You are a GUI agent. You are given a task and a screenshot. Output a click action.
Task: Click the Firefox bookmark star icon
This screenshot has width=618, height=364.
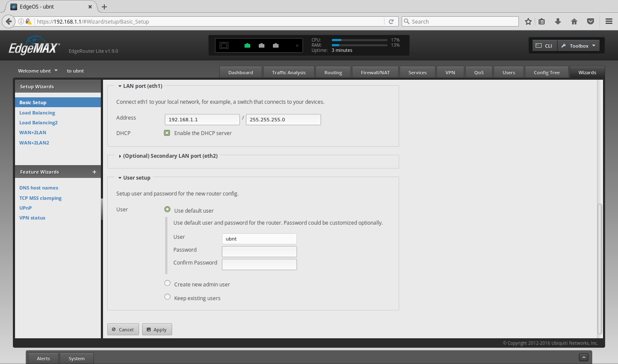(528, 21)
